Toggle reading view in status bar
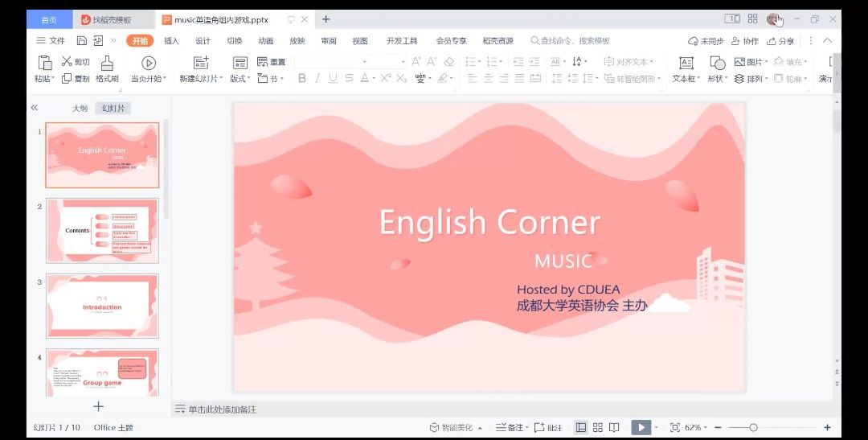Image resolution: width=868 pixels, height=440 pixels. pyautogui.click(x=614, y=428)
